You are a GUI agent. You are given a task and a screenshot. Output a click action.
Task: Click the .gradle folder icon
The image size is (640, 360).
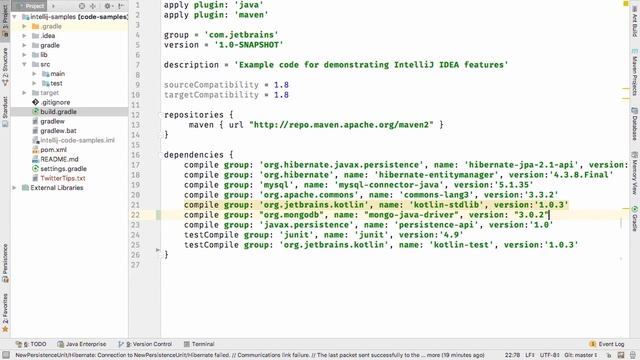[x=36, y=26]
